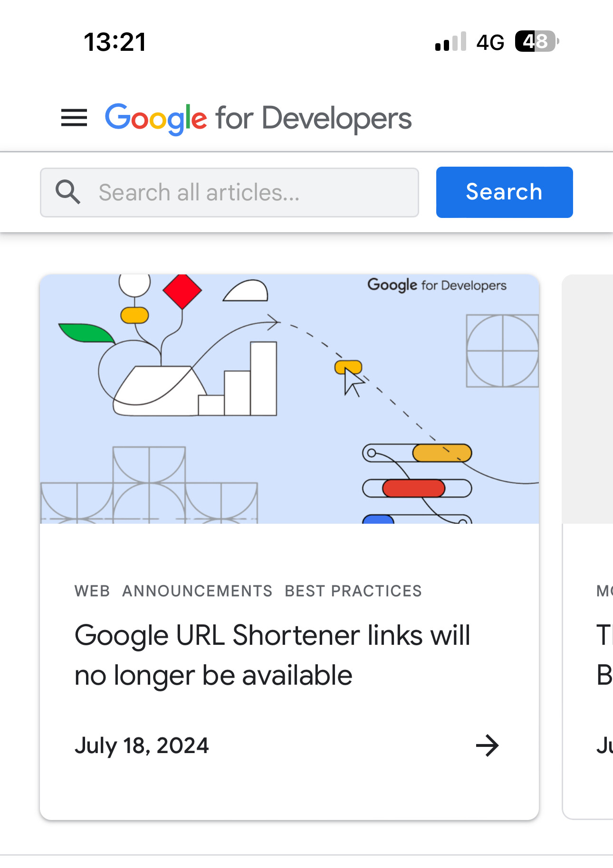Click the next card's partially visible title
Screen dimensions: 613x868
tap(604, 655)
